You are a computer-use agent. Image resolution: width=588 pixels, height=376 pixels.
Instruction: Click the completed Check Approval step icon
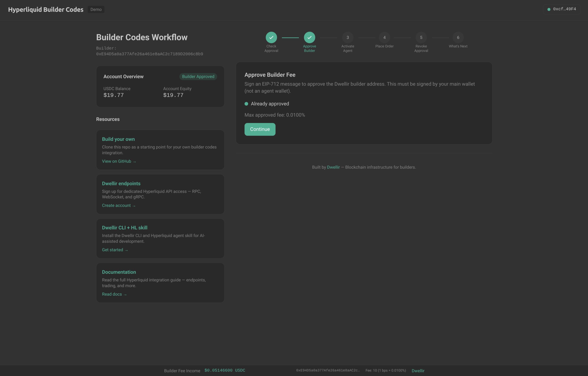tap(271, 37)
